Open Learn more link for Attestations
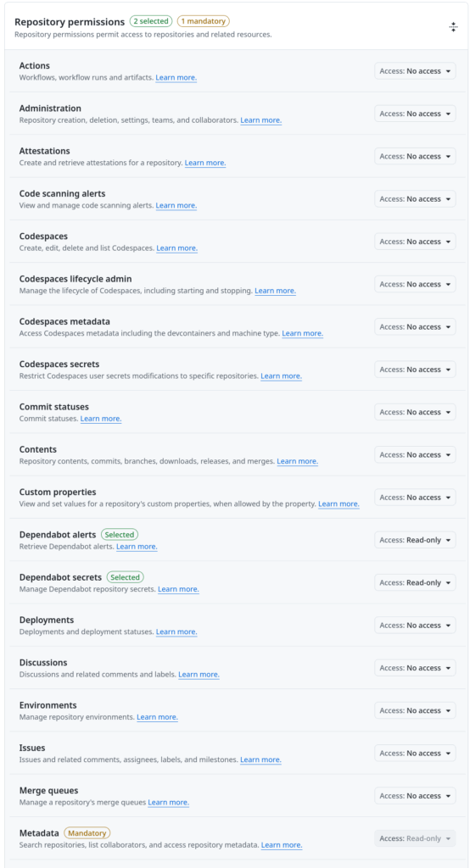The width and height of the screenshot is (470, 868). (x=205, y=163)
